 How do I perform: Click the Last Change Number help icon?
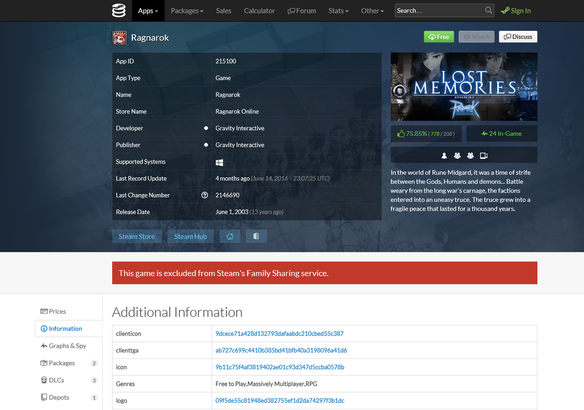tap(204, 195)
